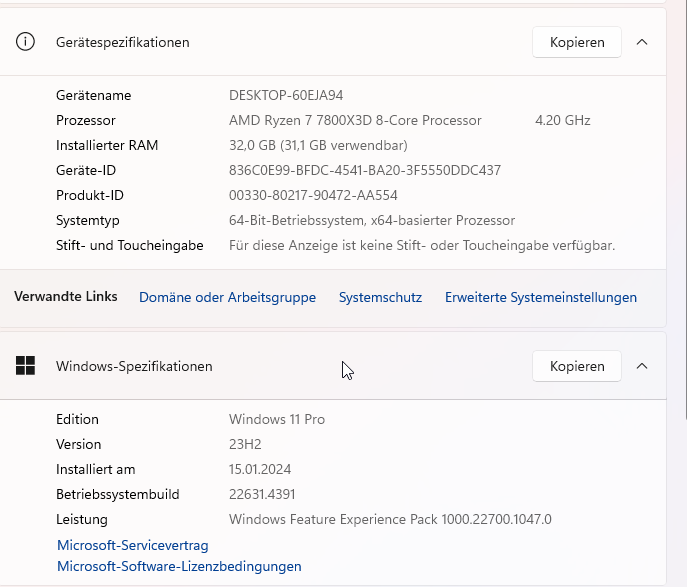This screenshot has width=687, height=587.
Task: Select the keine Stift- oder Toucheingabe text
Action: tap(421, 245)
